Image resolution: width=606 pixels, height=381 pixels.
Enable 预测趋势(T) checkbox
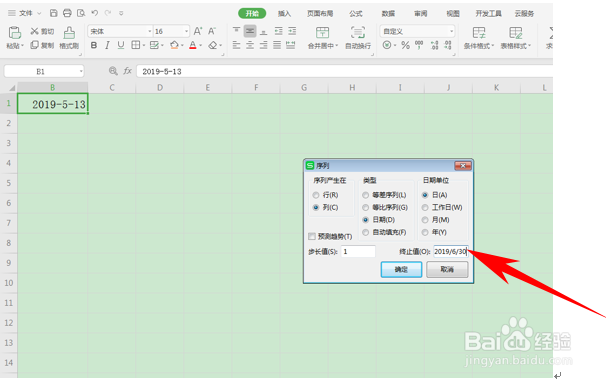(312, 236)
